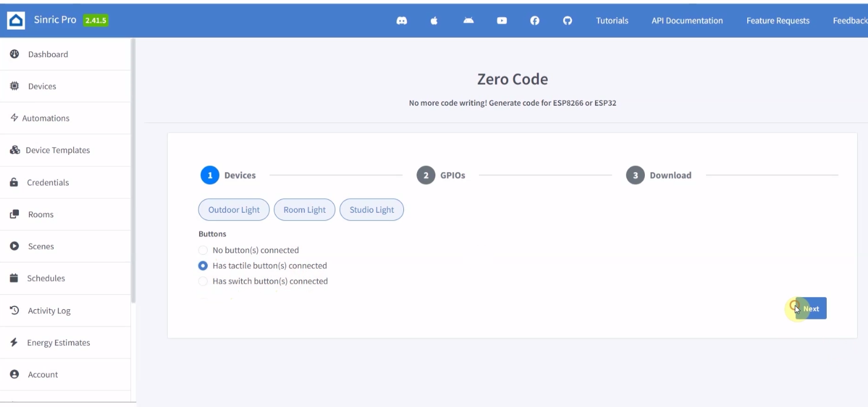
Task: Click the Sinric Pro home logo
Action: [x=15, y=19]
